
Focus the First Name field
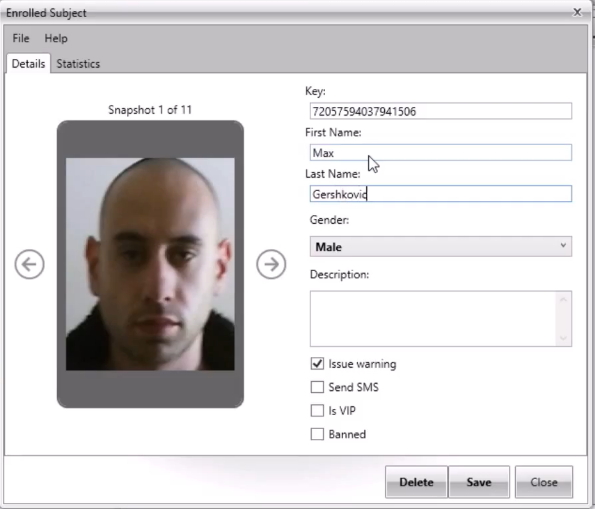click(x=441, y=153)
